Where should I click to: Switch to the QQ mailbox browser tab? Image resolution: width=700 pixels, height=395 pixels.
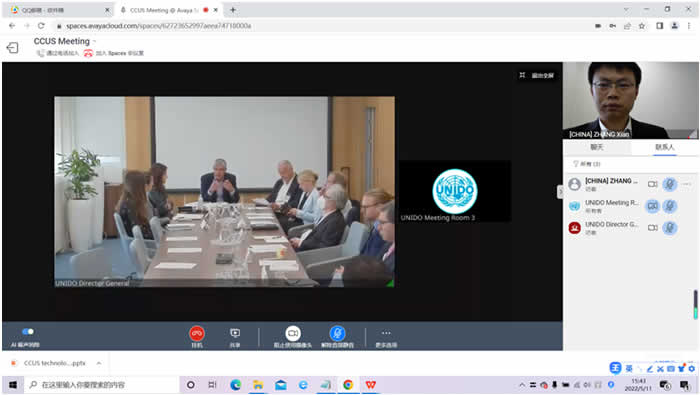58,10
